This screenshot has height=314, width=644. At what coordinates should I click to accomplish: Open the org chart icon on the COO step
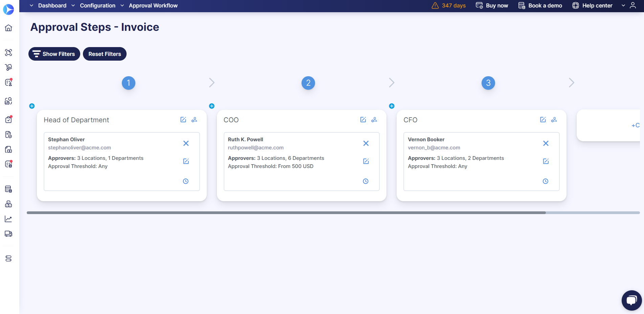coord(374,120)
